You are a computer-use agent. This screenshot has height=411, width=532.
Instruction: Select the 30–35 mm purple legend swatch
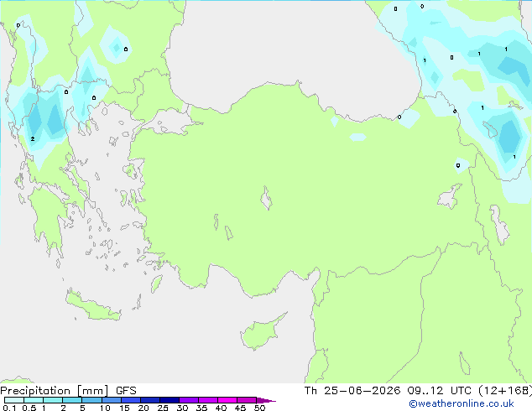point(189,400)
